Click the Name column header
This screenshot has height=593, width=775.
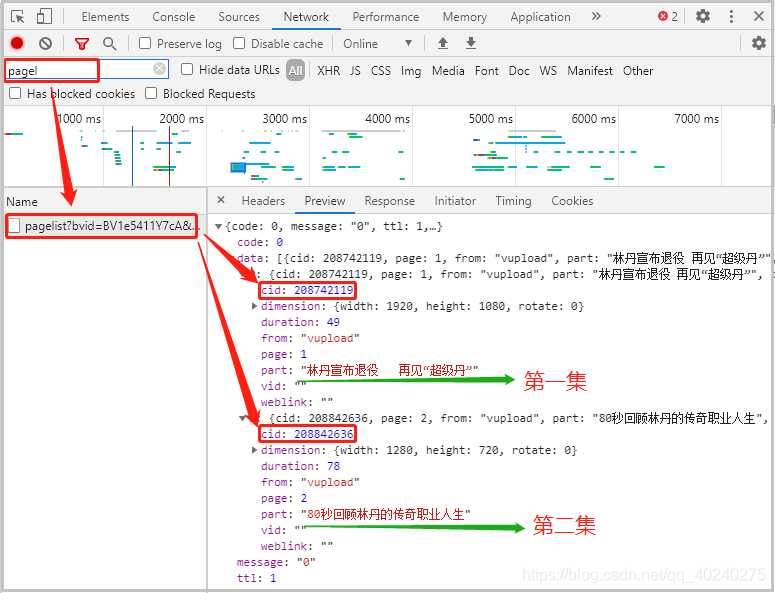tap(22, 202)
